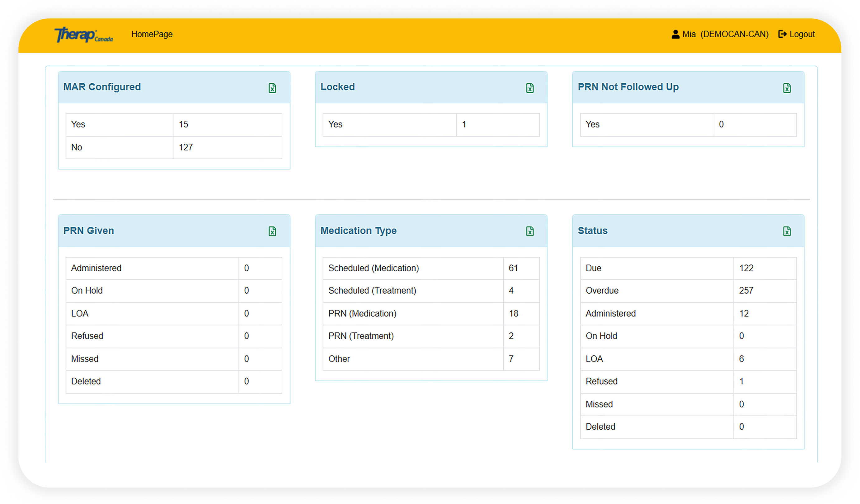Screen dimensions: 860x504
Task: Select the Status Deleted row label
Action: click(x=600, y=427)
